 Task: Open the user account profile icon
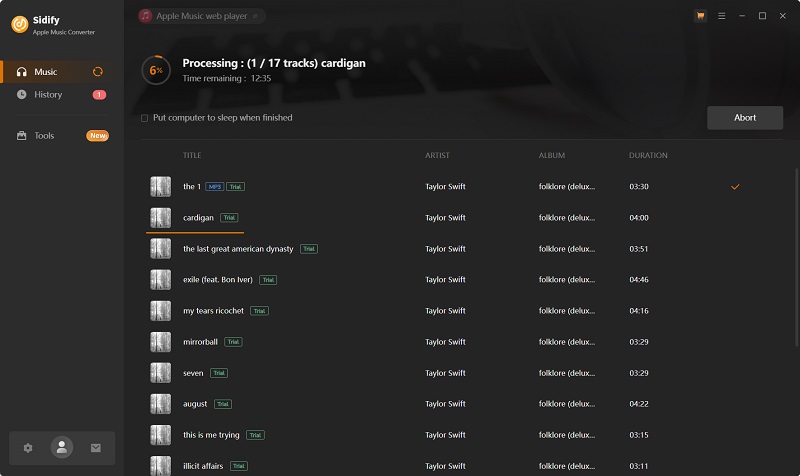tap(62, 447)
